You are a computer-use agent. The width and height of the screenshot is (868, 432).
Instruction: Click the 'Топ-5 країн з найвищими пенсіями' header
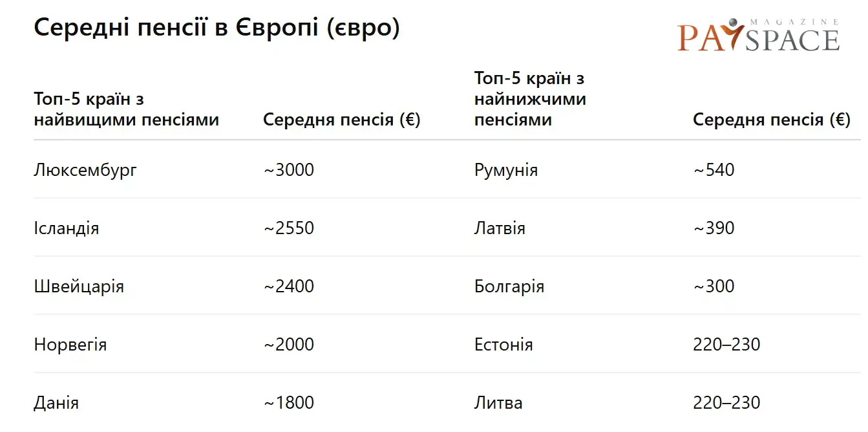coord(127,110)
